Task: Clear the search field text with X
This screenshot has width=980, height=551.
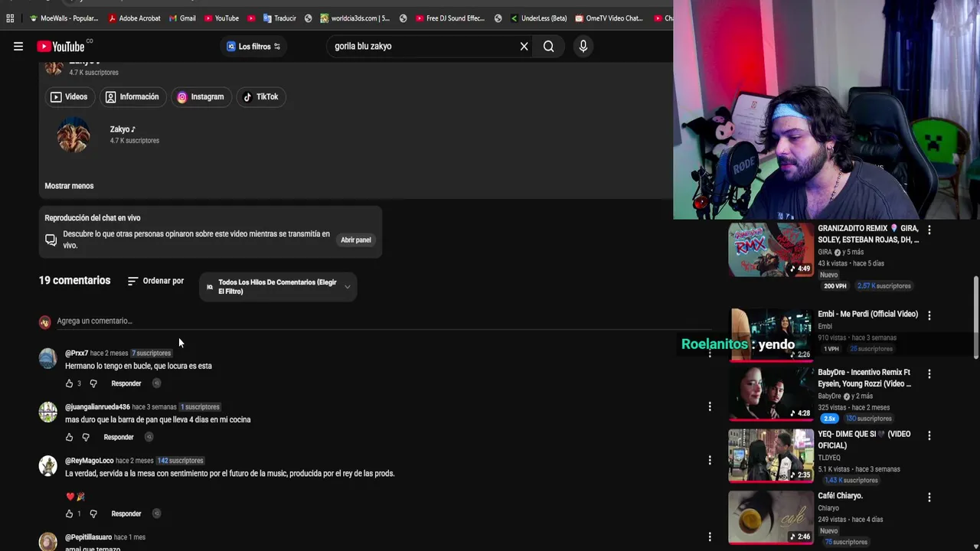Action: click(524, 47)
